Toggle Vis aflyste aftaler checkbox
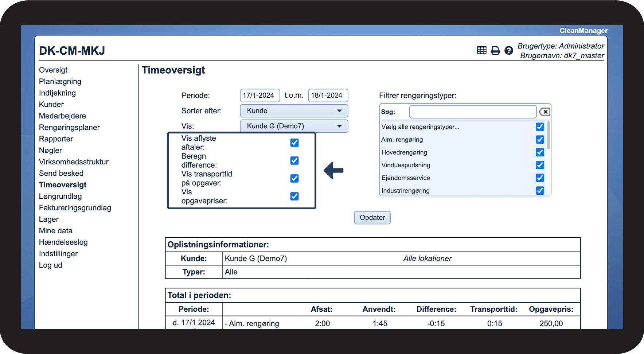 294,143
